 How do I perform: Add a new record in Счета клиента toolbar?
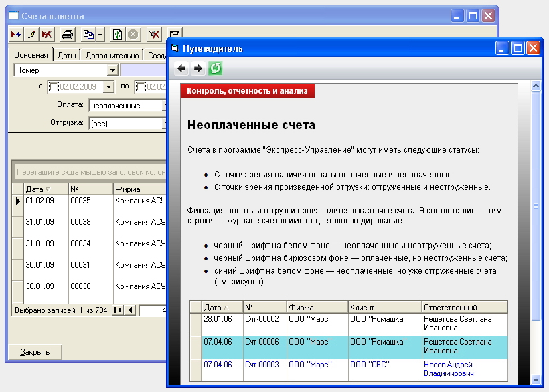(16, 35)
